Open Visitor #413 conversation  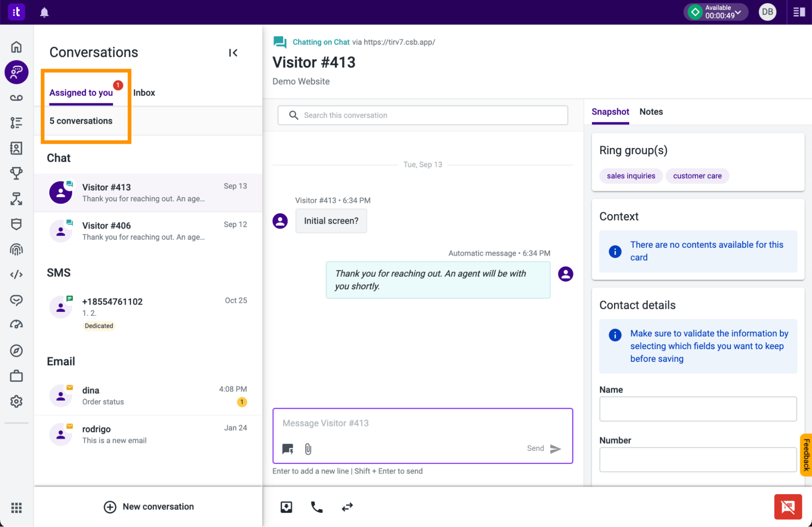coord(148,193)
